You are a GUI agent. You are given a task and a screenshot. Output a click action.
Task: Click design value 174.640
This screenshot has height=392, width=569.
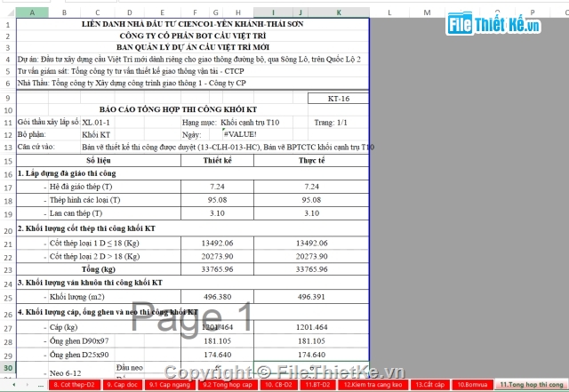point(217,355)
